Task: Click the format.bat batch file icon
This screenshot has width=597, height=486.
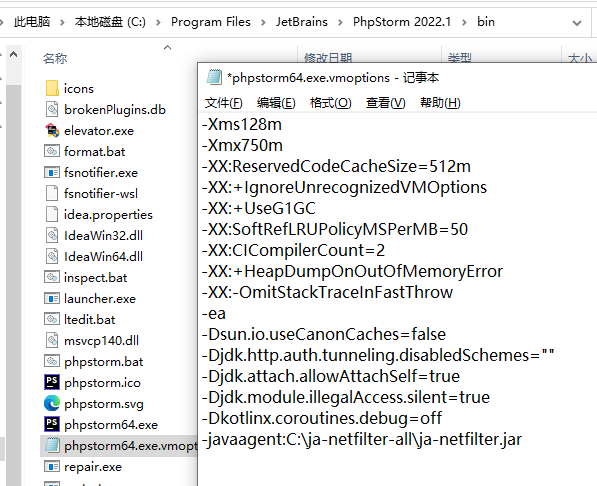Action: (52, 151)
